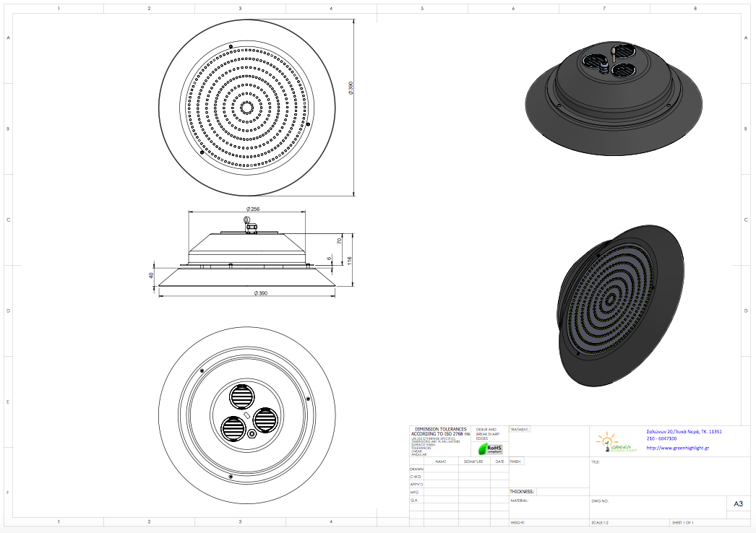Click the 70 height dimension text
Viewport: 756px width, 533px height.
pyautogui.click(x=339, y=240)
